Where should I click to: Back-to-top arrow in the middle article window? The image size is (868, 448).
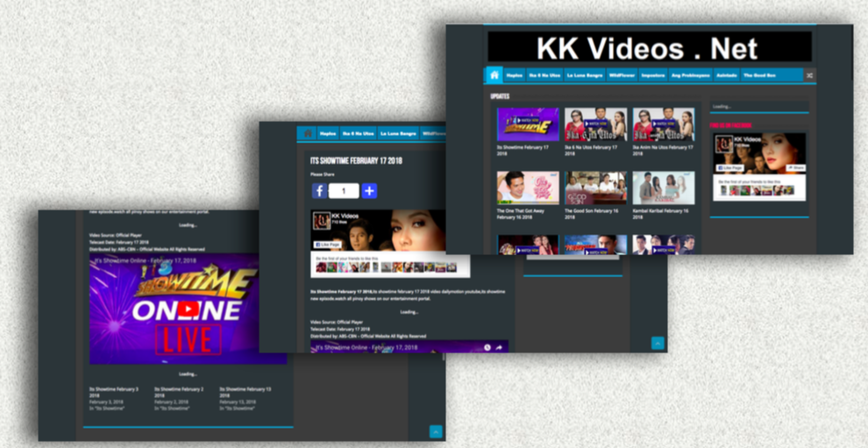pos(657,344)
